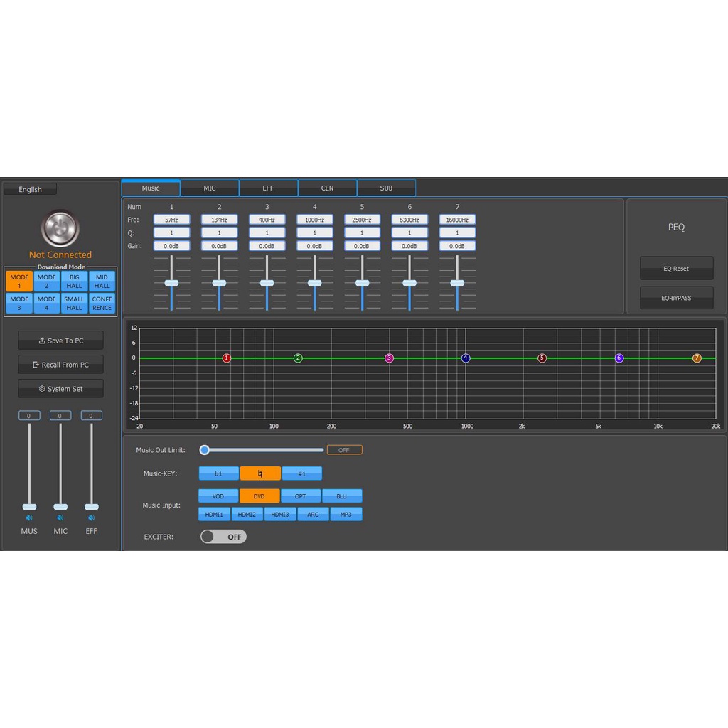Viewport: 728px width, 728px height.
Task: Click the band 3 gain slider handle
Action: point(267,283)
